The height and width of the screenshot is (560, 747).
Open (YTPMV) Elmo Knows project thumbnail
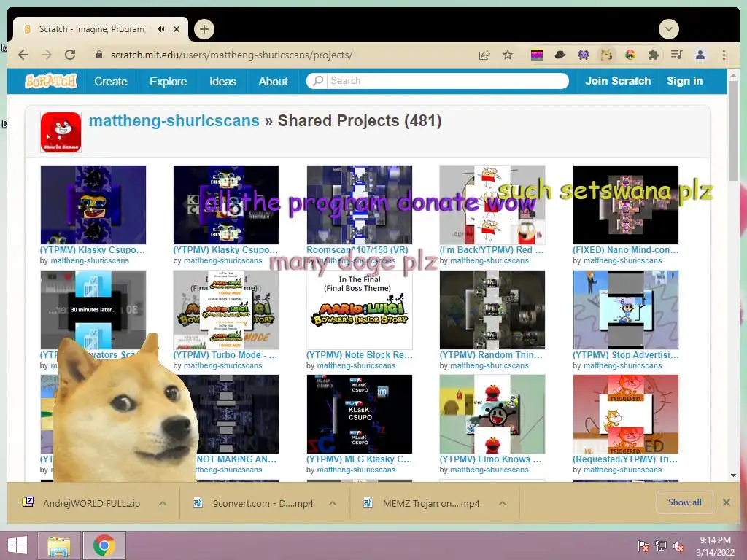point(492,414)
